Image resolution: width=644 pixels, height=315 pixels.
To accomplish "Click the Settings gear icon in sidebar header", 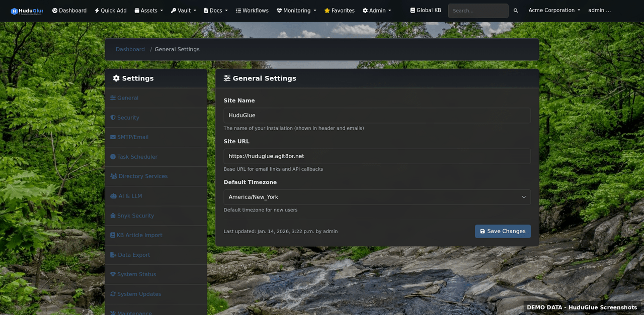I will pyautogui.click(x=116, y=78).
